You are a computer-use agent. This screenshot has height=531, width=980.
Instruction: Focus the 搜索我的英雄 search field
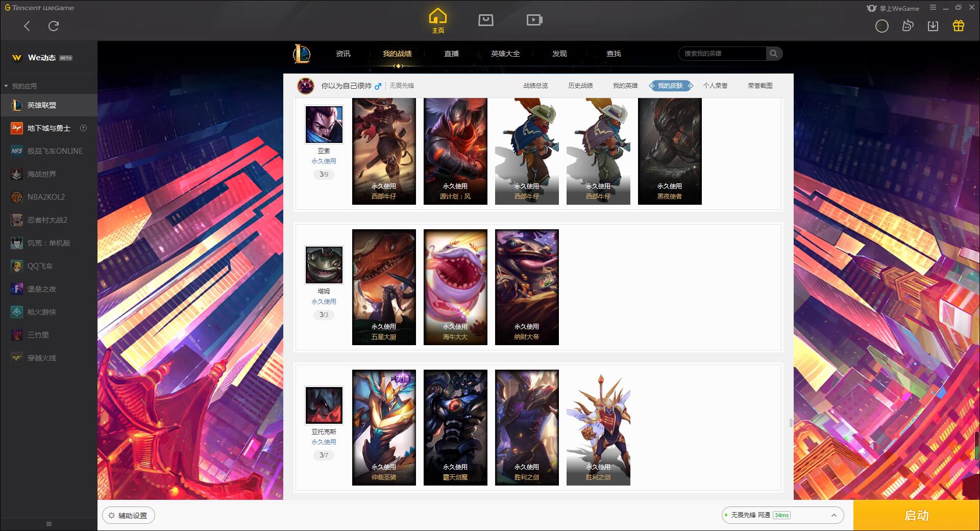point(722,54)
